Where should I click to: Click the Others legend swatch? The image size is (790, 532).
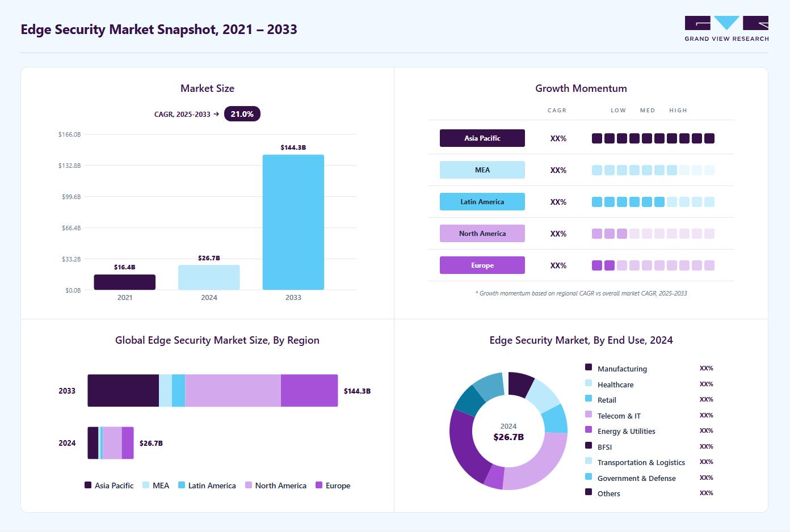(589, 492)
